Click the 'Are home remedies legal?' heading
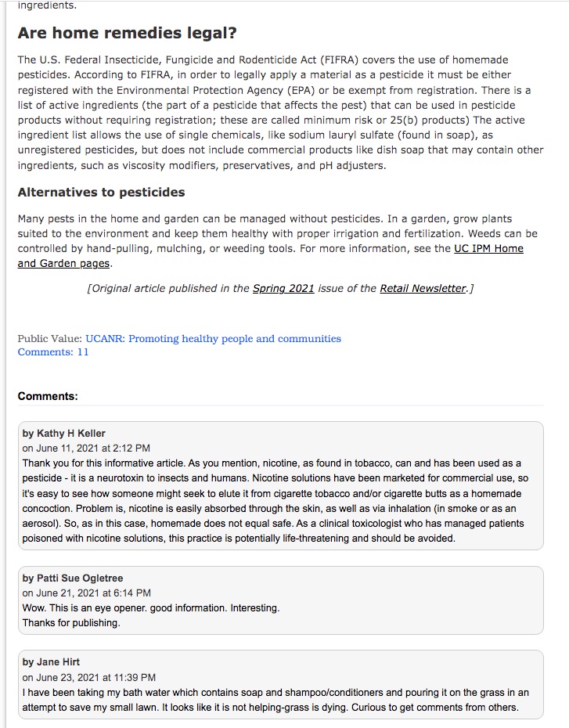Screen dimensions: 569x728 (127, 33)
